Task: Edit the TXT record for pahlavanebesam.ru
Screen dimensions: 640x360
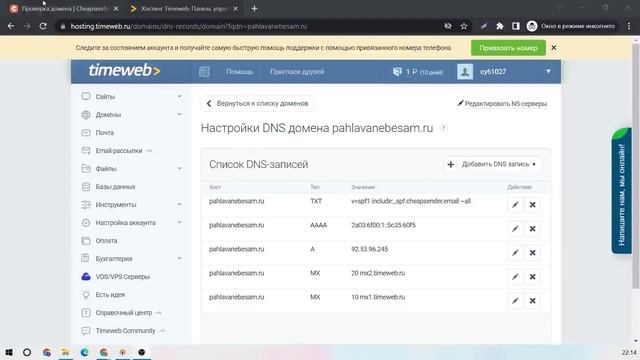Action: pyautogui.click(x=515, y=204)
